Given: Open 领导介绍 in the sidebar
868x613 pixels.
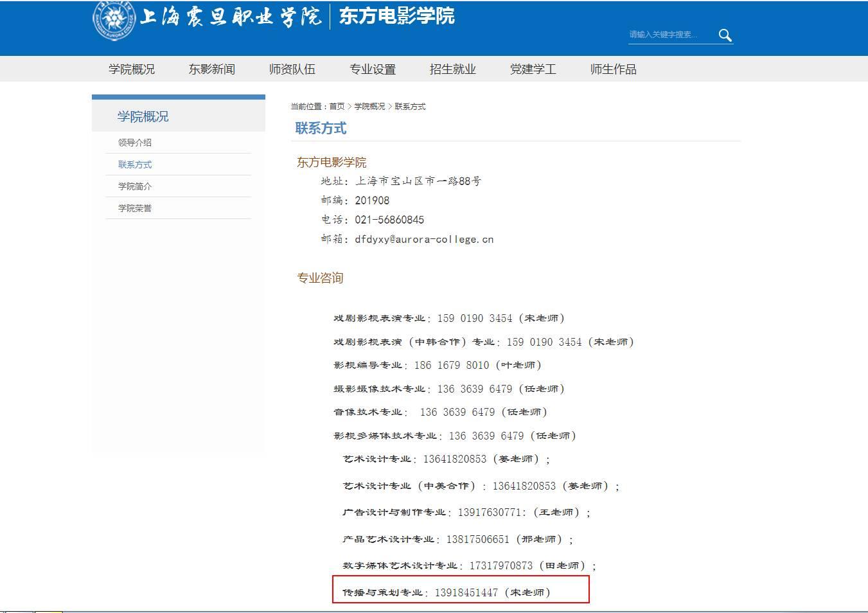Looking at the screenshot, I should point(135,143).
